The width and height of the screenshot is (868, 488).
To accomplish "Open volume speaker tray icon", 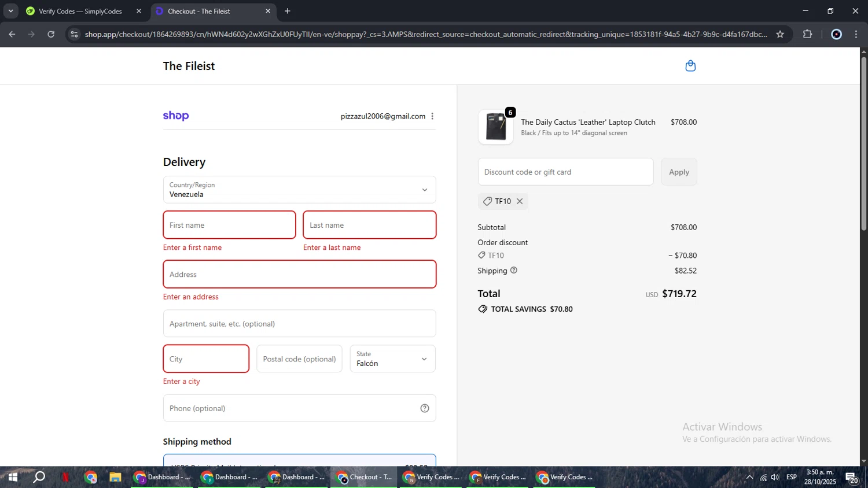I will 775,477.
